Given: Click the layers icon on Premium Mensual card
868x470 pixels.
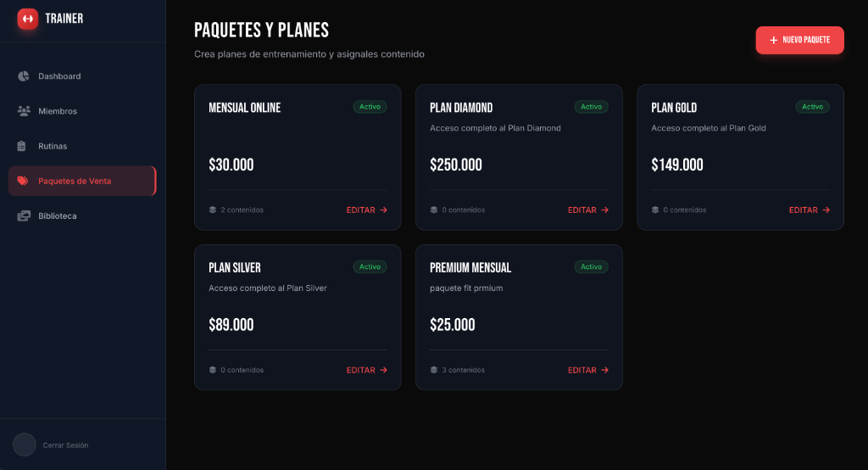Looking at the screenshot, I should click(434, 370).
